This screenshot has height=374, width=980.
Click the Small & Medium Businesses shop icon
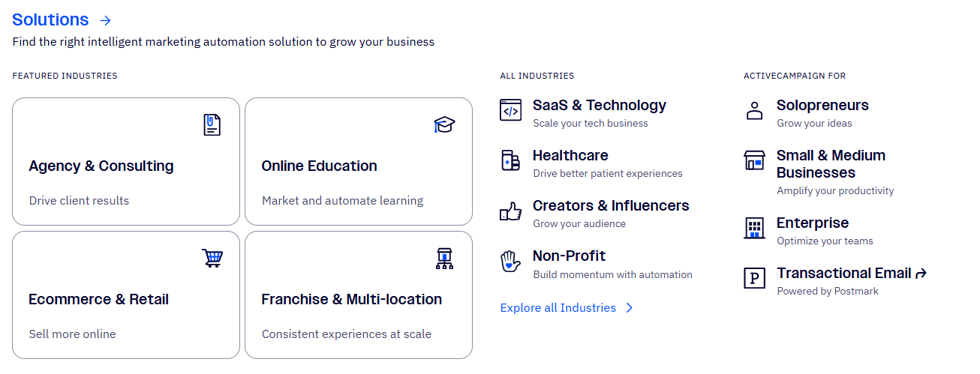click(754, 160)
